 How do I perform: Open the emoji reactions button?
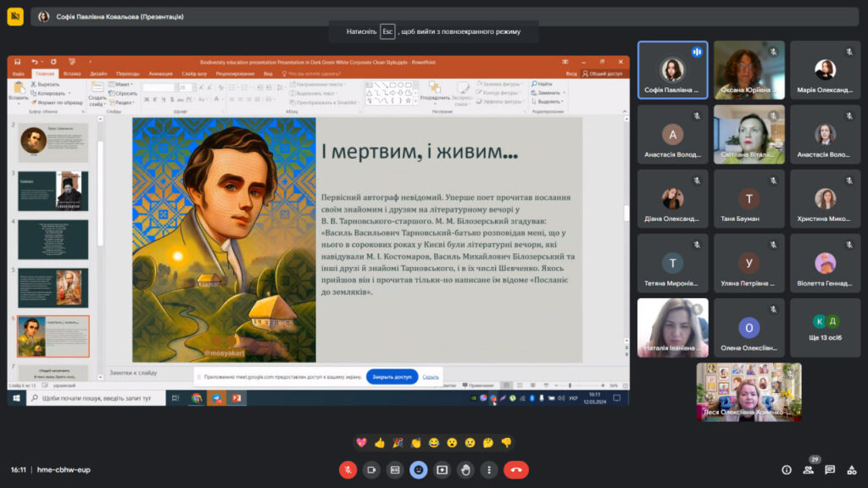pyautogui.click(x=418, y=469)
